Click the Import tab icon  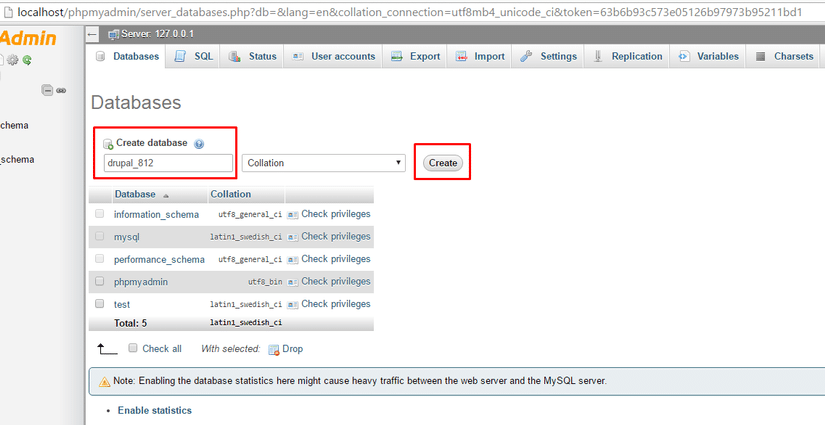[x=461, y=56]
